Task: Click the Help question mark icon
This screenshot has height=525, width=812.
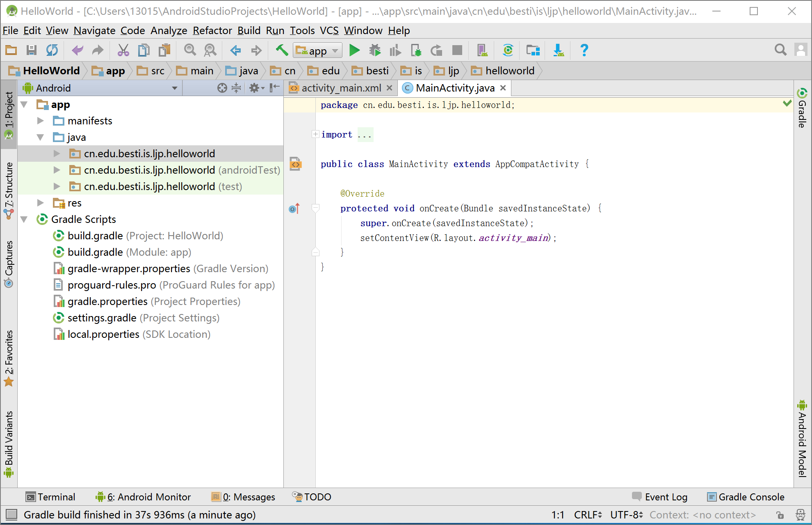Action: pos(584,50)
